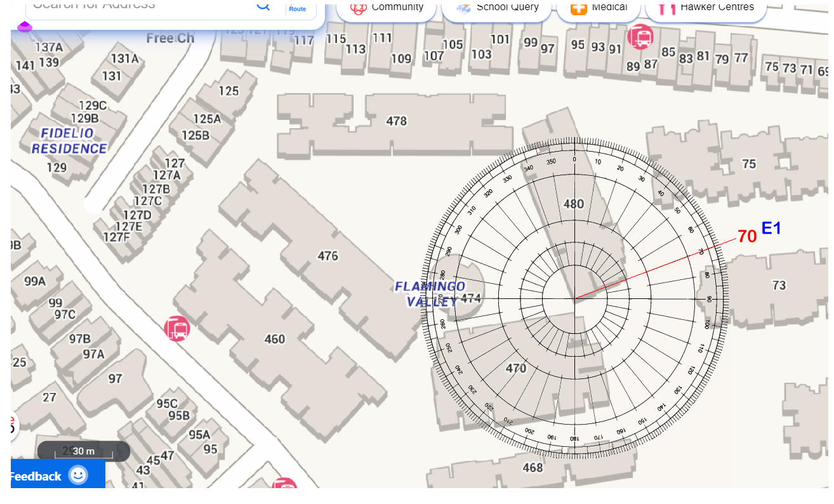Click the Feedback smiley face icon
The image size is (834, 504).
tap(78, 475)
